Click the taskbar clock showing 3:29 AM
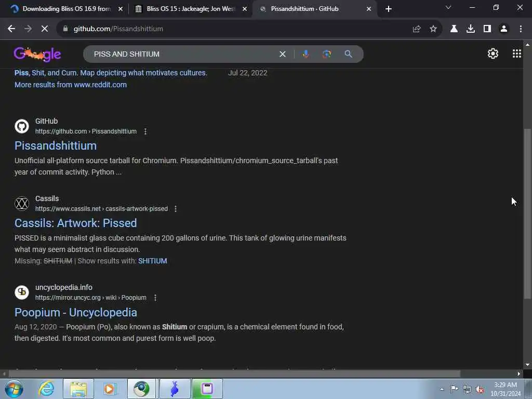 506,389
